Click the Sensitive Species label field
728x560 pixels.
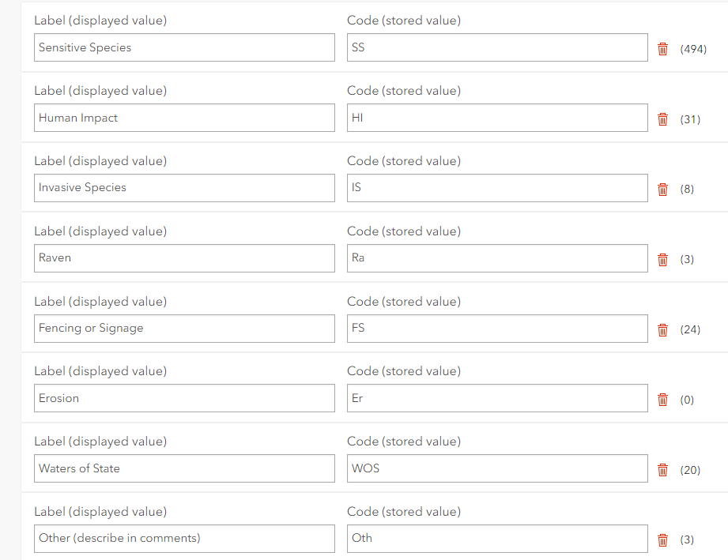(183, 47)
